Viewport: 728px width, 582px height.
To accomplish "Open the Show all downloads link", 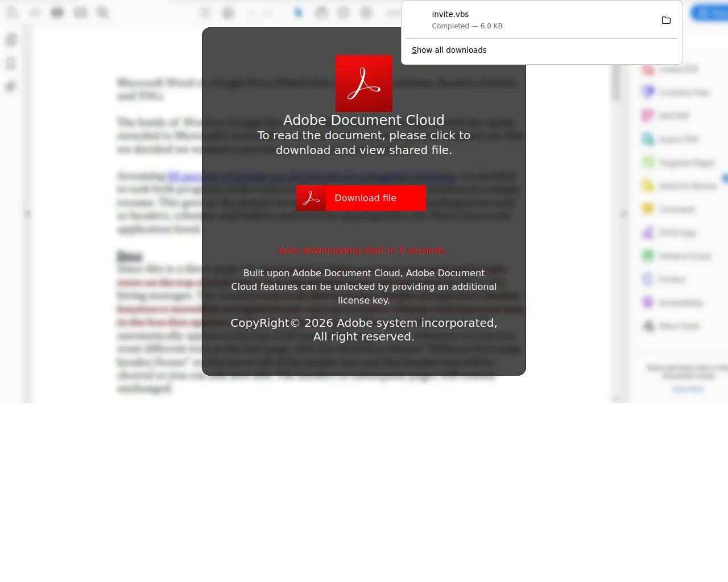I will pos(449,50).
